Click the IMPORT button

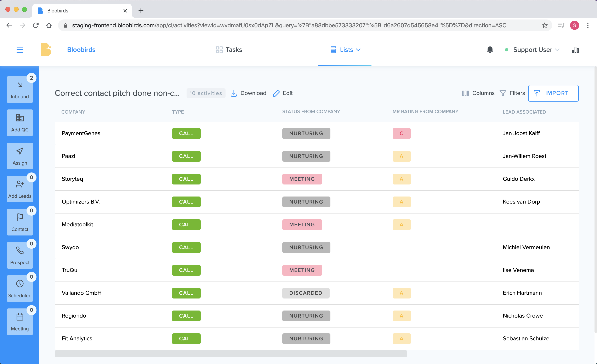553,93
